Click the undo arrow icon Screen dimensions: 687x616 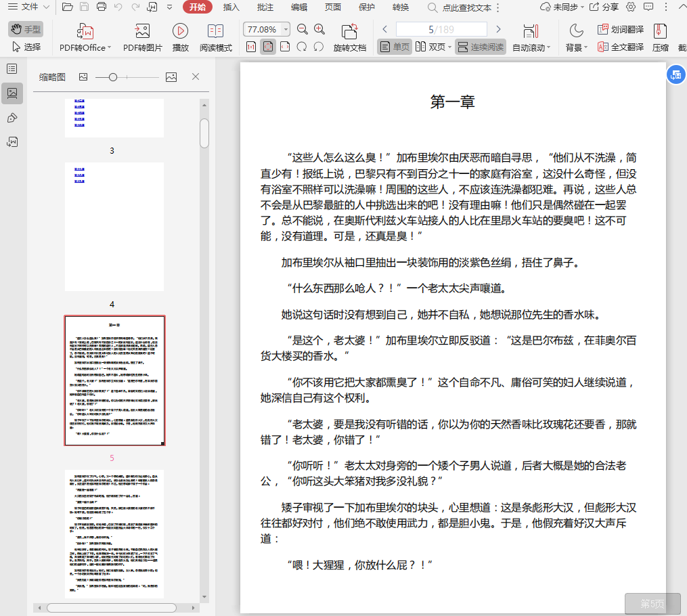click(x=118, y=7)
